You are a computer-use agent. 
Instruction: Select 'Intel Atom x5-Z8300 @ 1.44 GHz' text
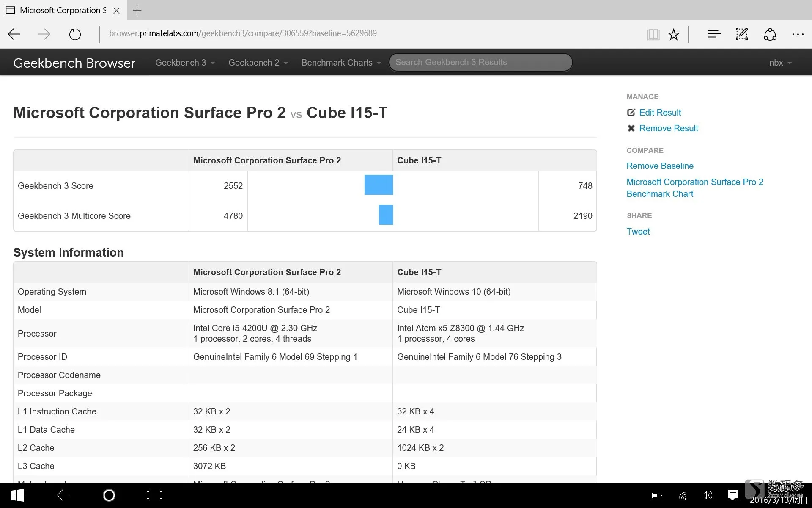pyautogui.click(x=460, y=328)
